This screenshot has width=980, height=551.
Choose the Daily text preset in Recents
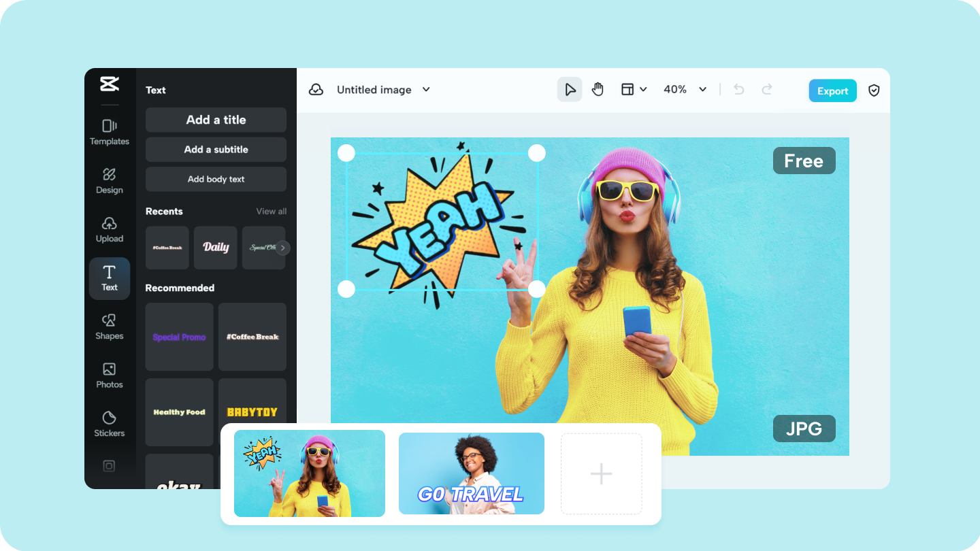[x=216, y=248]
